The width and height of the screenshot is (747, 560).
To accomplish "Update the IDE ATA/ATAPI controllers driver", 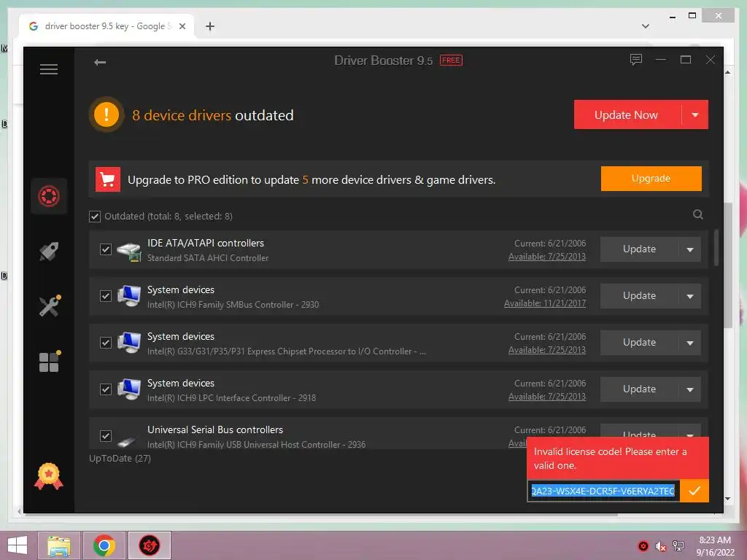I will (x=639, y=249).
